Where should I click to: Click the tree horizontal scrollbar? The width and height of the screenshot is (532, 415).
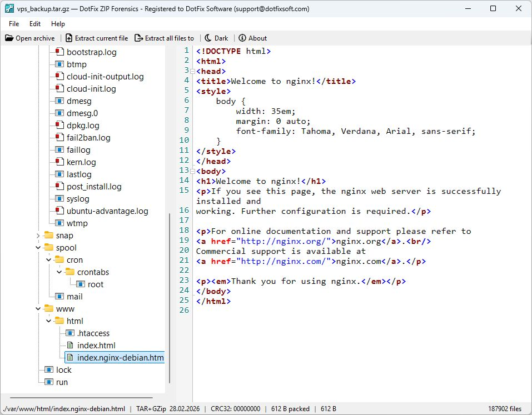pos(81,397)
